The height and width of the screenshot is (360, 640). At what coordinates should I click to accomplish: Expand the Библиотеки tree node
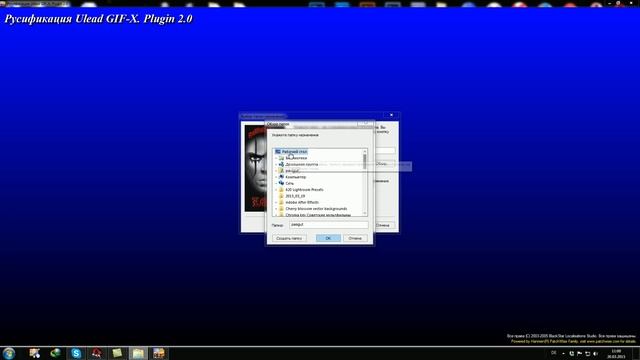point(276,158)
